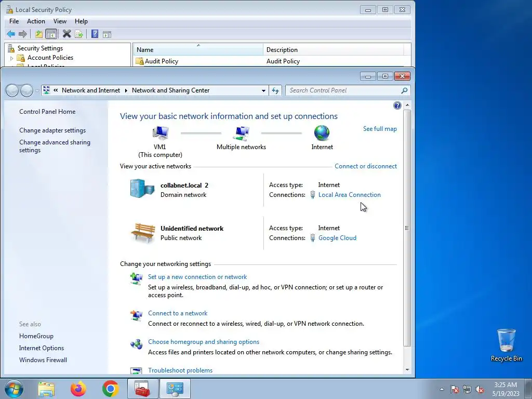Click the network tray icon

click(x=467, y=389)
